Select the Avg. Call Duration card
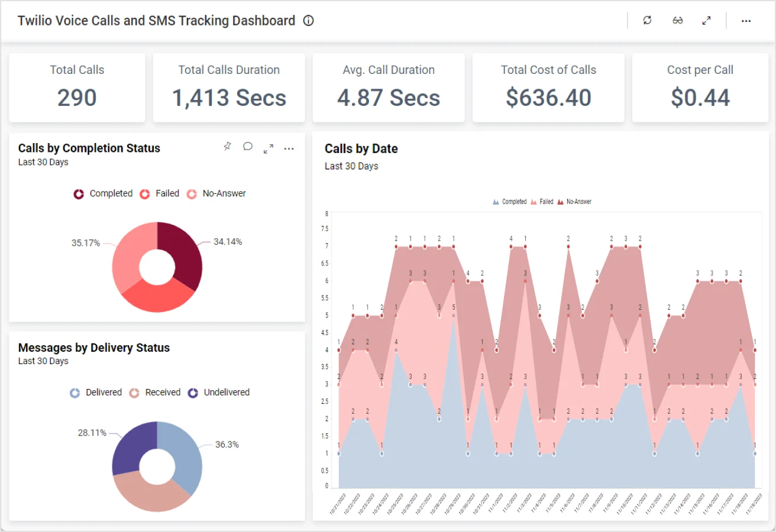 389,87
